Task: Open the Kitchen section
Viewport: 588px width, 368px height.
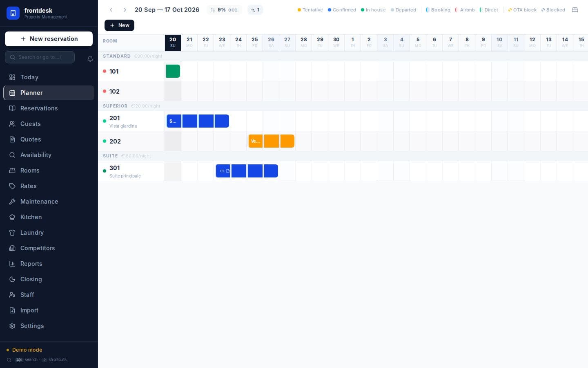Action: tap(49, 217)
